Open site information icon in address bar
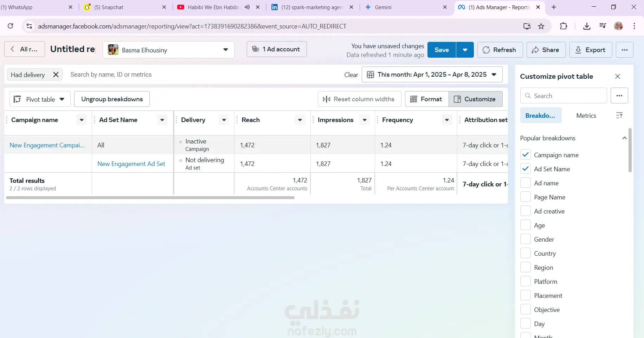This screenshot has height=338, width=644. pos(29,26)
